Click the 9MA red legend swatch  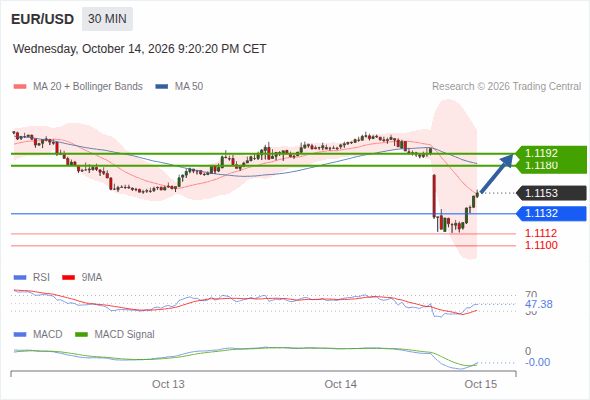pyautogui.click(x=68, y=278)
